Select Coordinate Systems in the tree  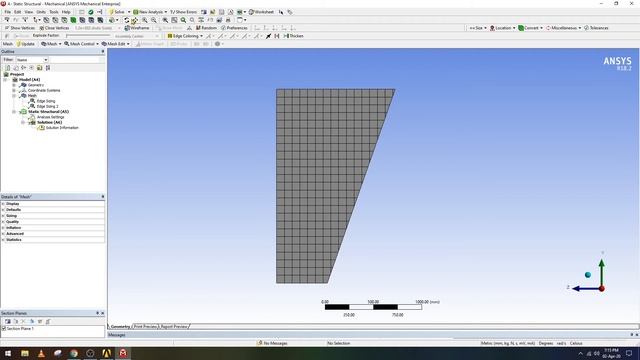click(44, 90)
